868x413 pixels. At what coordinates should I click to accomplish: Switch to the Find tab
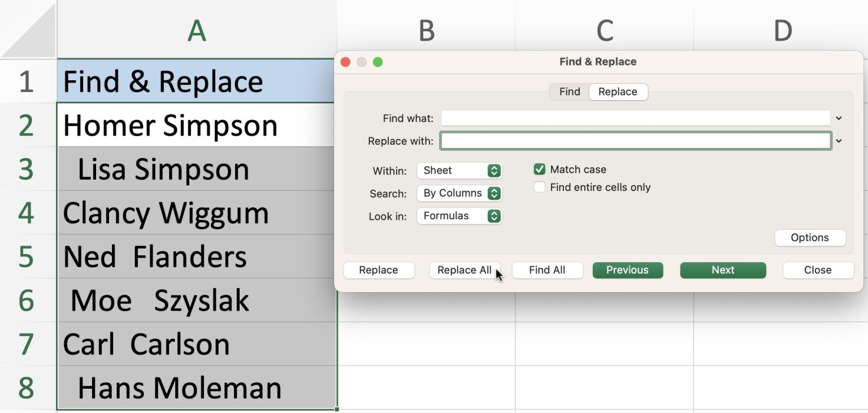tap(569, 92)
